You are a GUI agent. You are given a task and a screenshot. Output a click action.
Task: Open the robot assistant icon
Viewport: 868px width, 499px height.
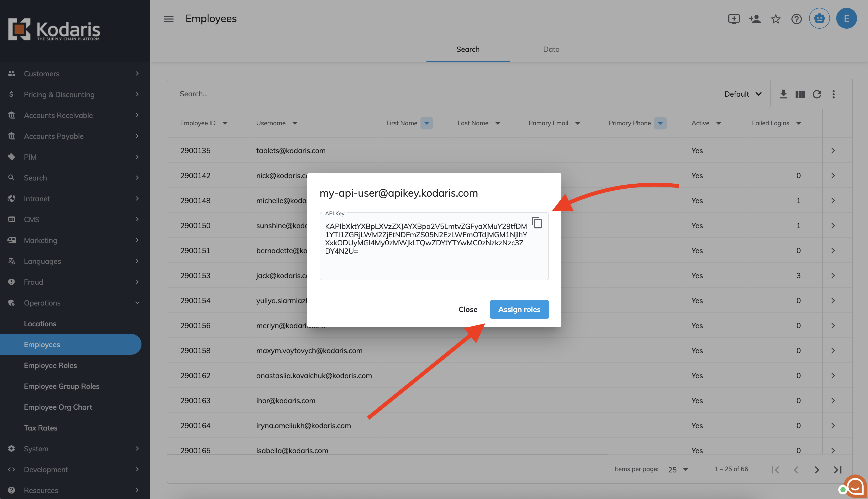click(x=819, y=18)
